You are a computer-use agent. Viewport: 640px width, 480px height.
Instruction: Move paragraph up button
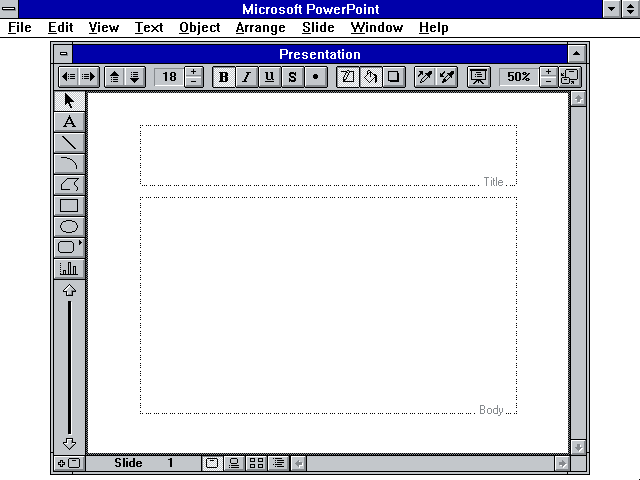115,77
